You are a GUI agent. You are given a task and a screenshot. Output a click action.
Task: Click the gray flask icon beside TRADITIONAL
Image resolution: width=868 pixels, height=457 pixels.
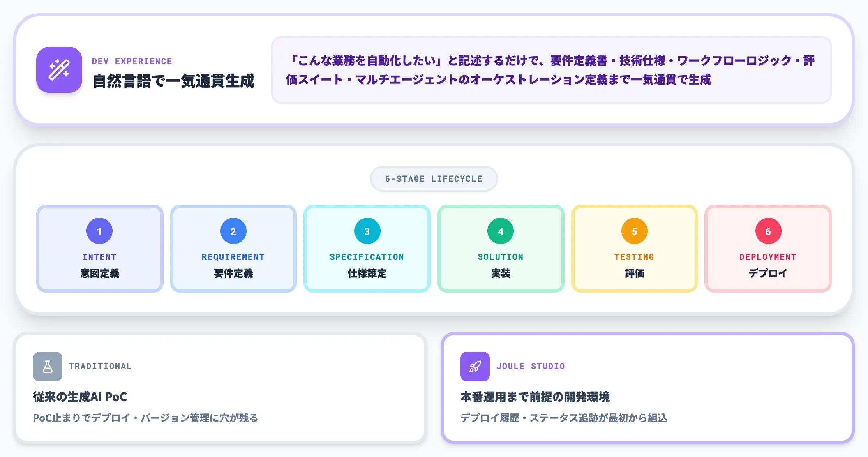pos(48,367)
